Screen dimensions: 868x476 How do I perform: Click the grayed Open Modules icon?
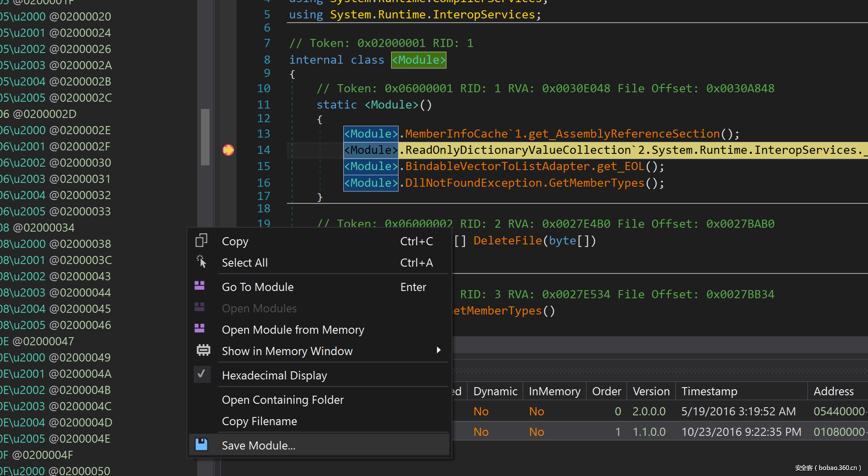coord(200,308)
